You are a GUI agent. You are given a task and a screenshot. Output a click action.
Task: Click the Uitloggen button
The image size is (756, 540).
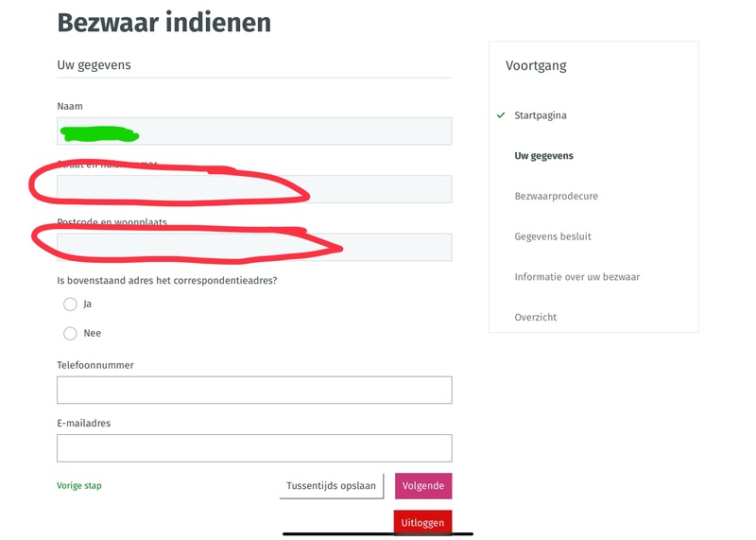tap(422, 523)
